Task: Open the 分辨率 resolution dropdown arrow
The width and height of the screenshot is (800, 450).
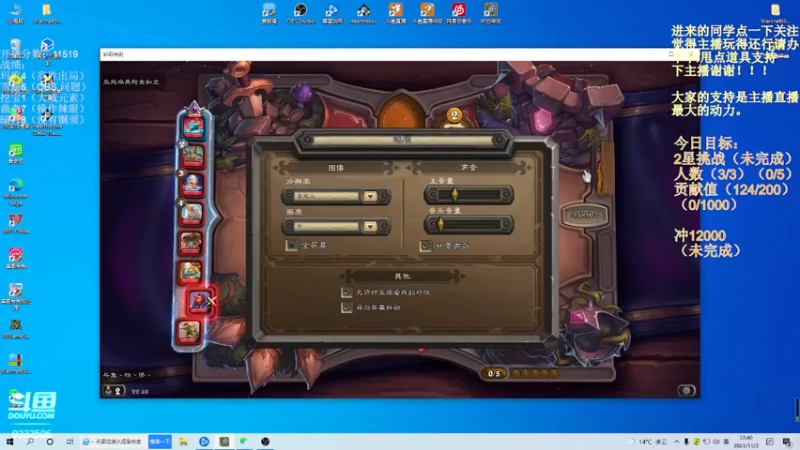Action: (x=370, y=196)
